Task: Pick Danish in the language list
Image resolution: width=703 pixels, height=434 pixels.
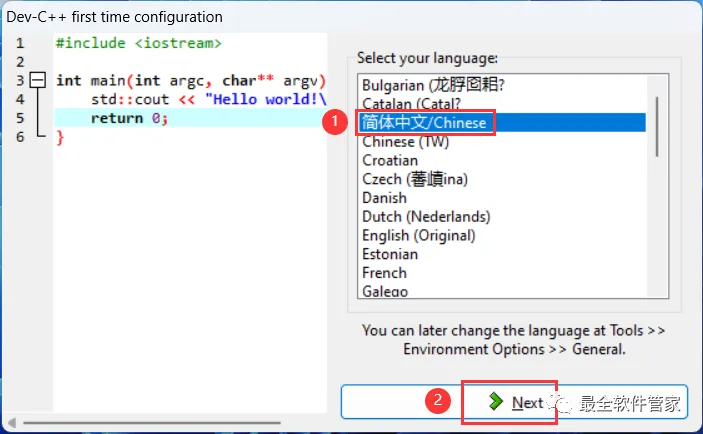Action: pos(502,198)
